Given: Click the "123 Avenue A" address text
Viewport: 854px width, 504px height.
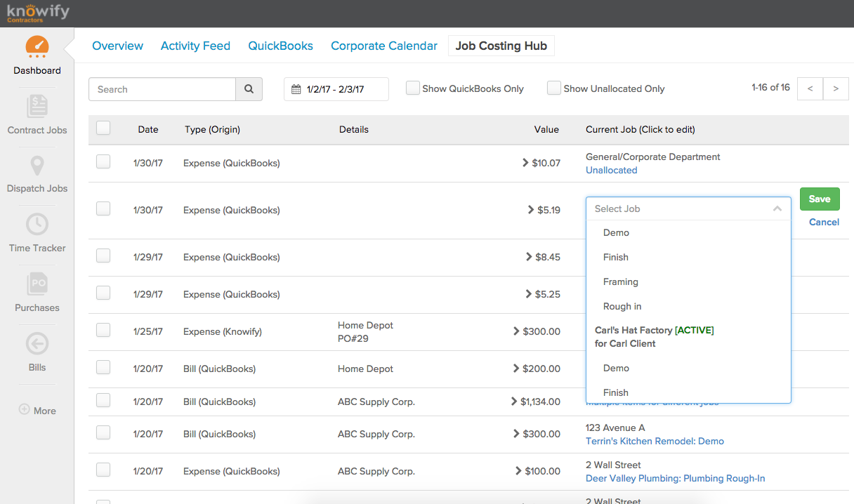Looking at the screenshot, I should point(615,427).
